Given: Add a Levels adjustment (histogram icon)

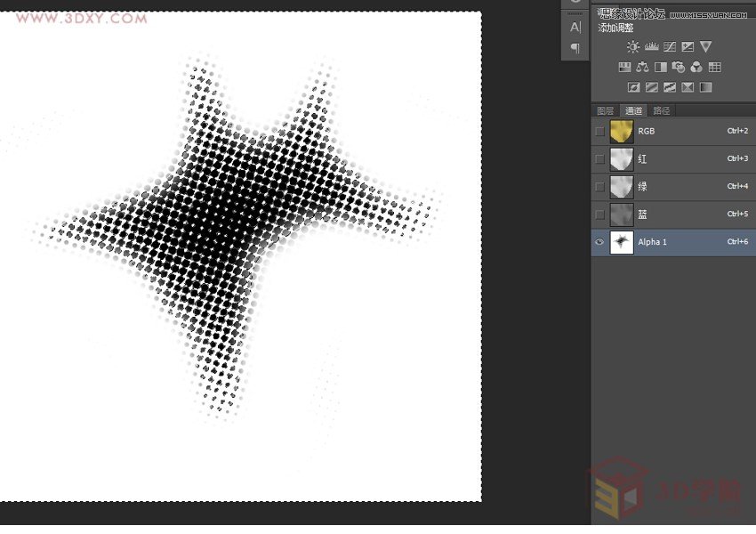Looking at the screenshot, I should 651,46.
